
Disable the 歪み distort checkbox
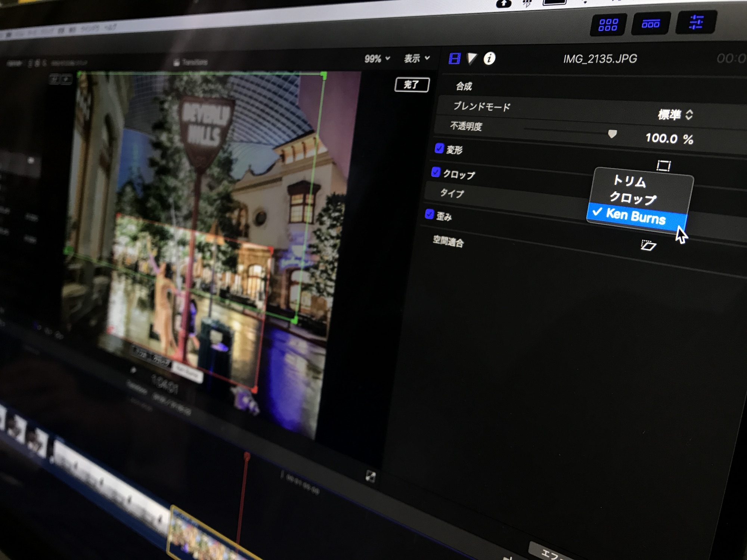(430, 214)
